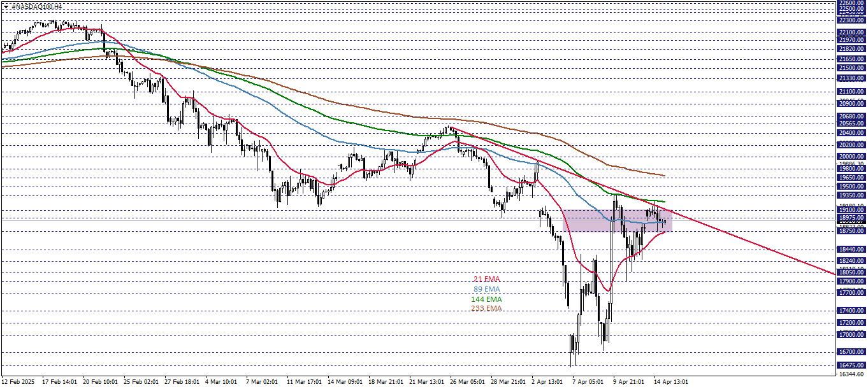Click the 16700.00 price level label
This screenshot has height=389, width=868.
[x=852, y=352]
